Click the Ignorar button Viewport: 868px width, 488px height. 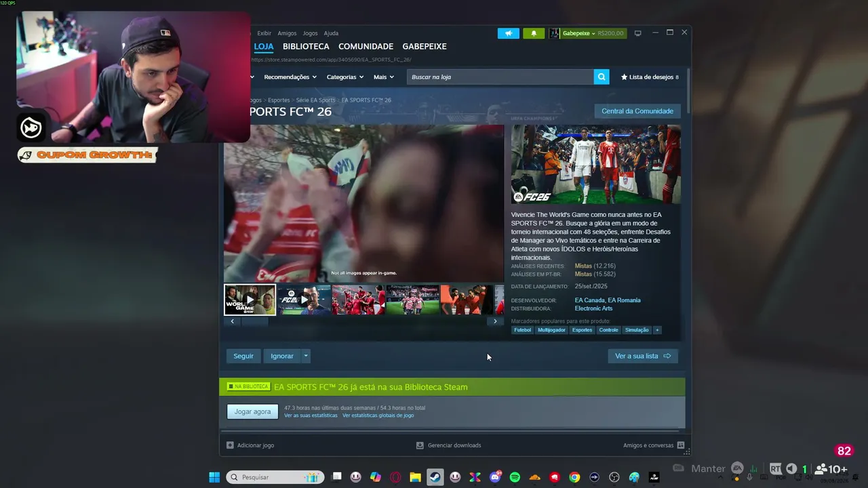click(x=282, y=356)
